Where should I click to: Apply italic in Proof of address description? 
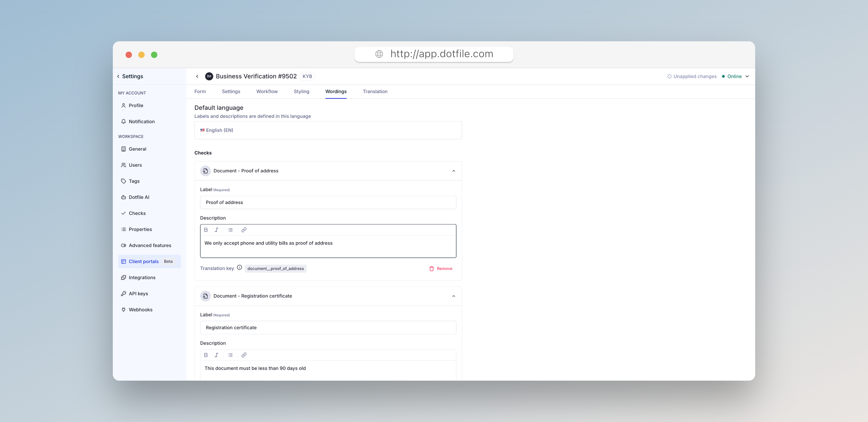(x=216, y=230)
